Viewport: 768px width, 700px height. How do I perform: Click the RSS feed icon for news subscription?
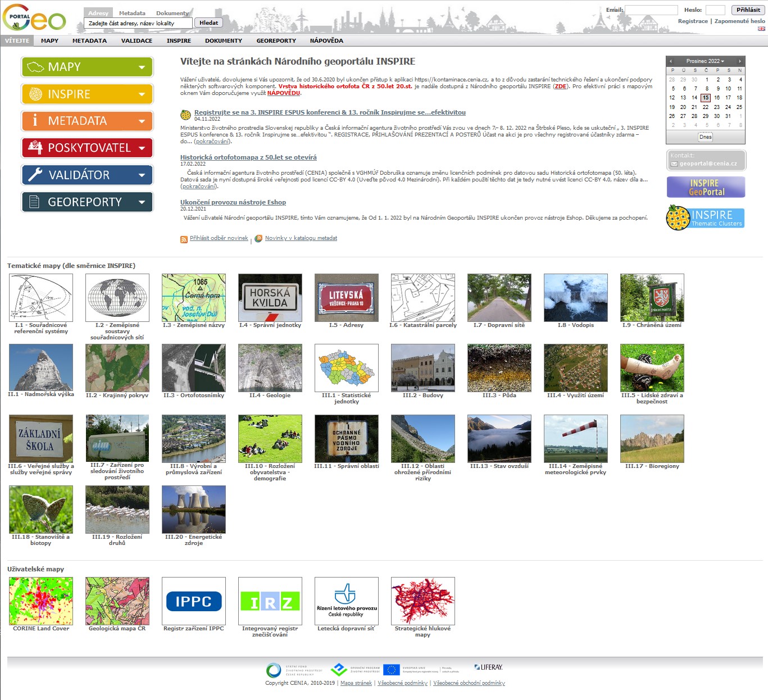[x=184, y=239]
